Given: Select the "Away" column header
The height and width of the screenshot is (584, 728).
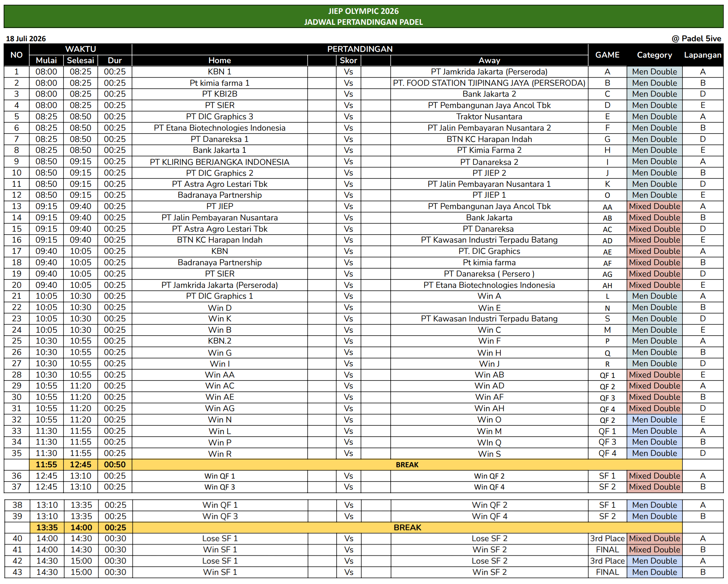Looking at the screenshot, I should click(x=489, y=61).
